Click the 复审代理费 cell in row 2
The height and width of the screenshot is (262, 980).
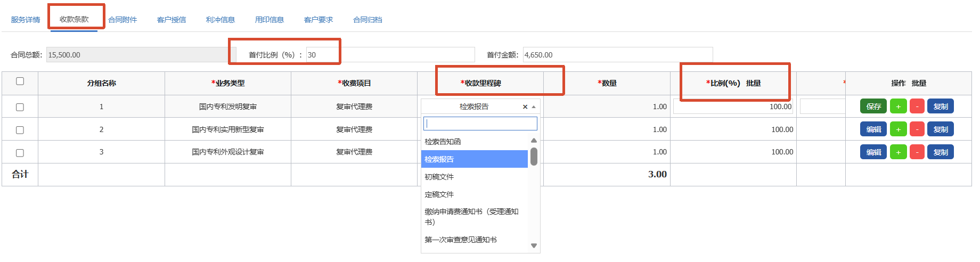[x=354, y=129]
